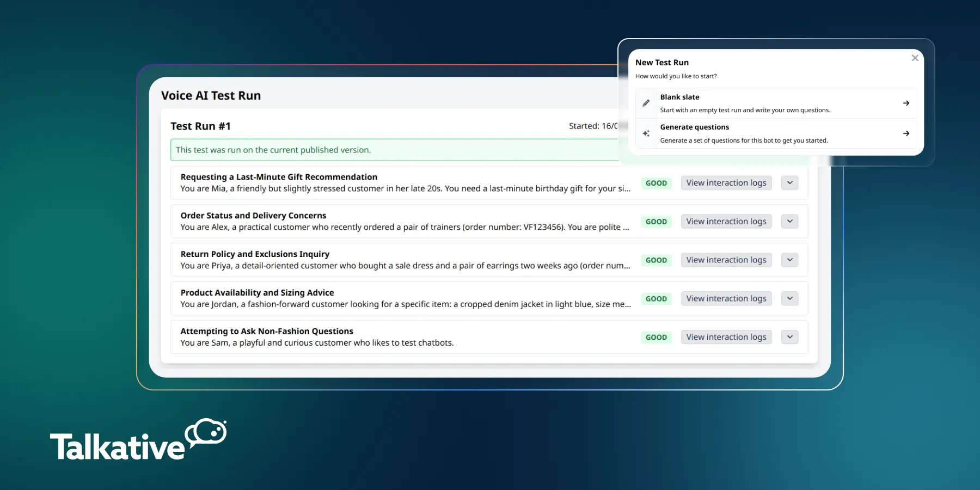
Task: Expand the Return Policy and Exclusions row
Action: [789, 260]
